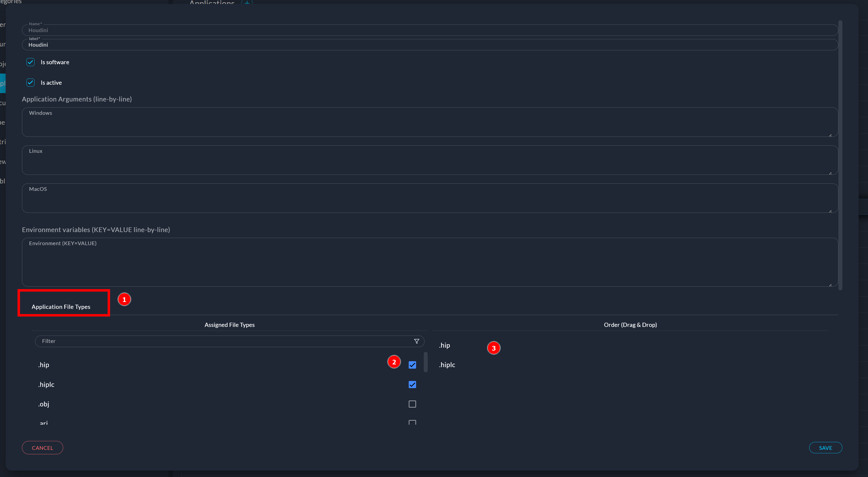Toggle the Is active checkbox
This screenshot has height=477, width=868.
(x=30, y=83)
